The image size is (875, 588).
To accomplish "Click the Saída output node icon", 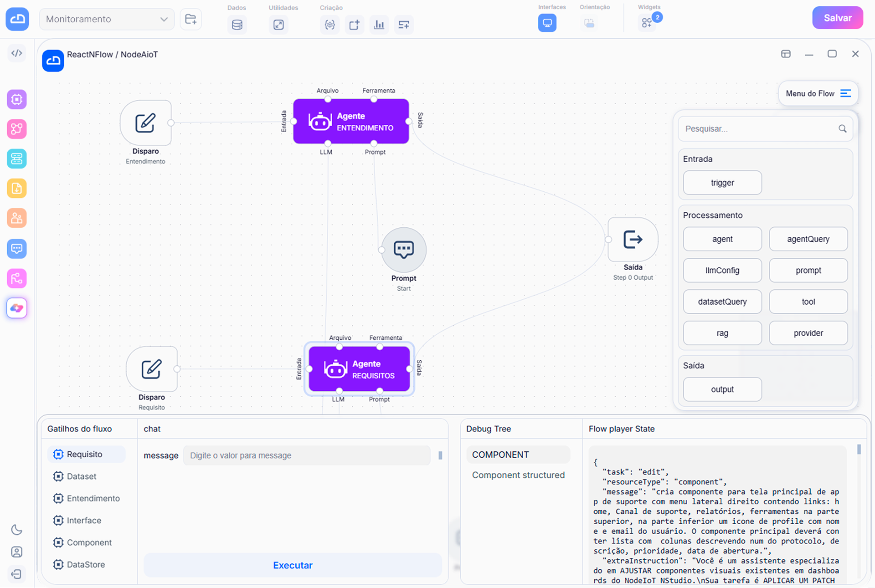I will [x=633, y=239].
